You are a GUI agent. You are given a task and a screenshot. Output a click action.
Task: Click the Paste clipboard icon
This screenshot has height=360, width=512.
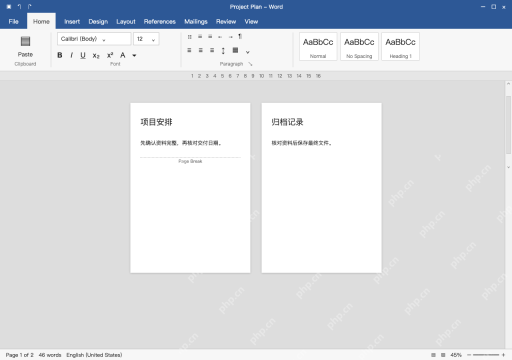pos(25,41)
